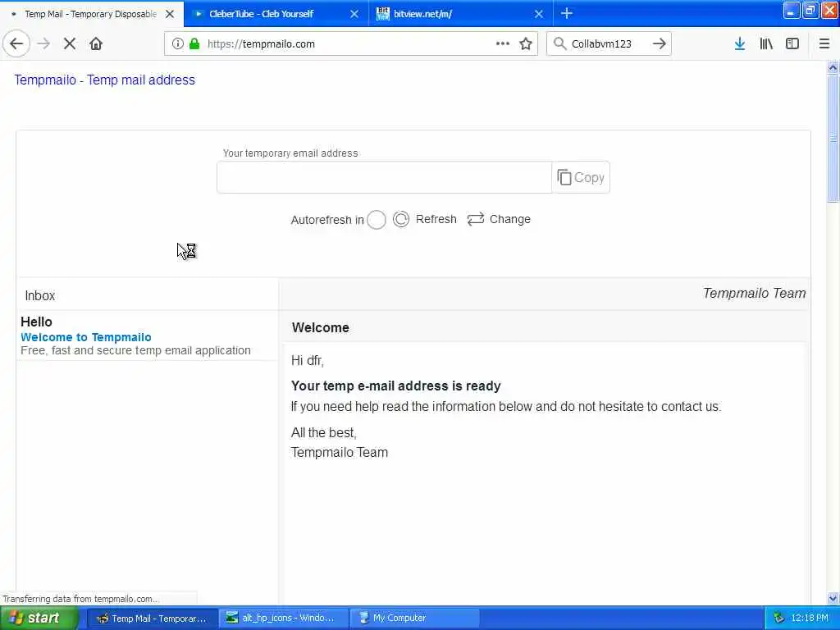Viewport: 840px width, 630px height.
Task: Click the Tempmailo - Temp mail address link
Action: (104, 80)
